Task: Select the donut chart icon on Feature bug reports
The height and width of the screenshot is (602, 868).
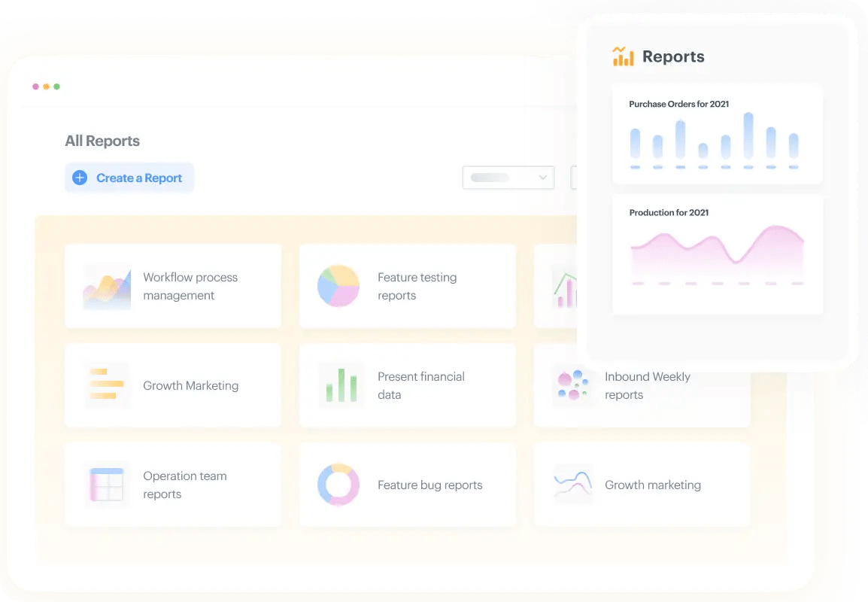Action: tap(338, 485)
